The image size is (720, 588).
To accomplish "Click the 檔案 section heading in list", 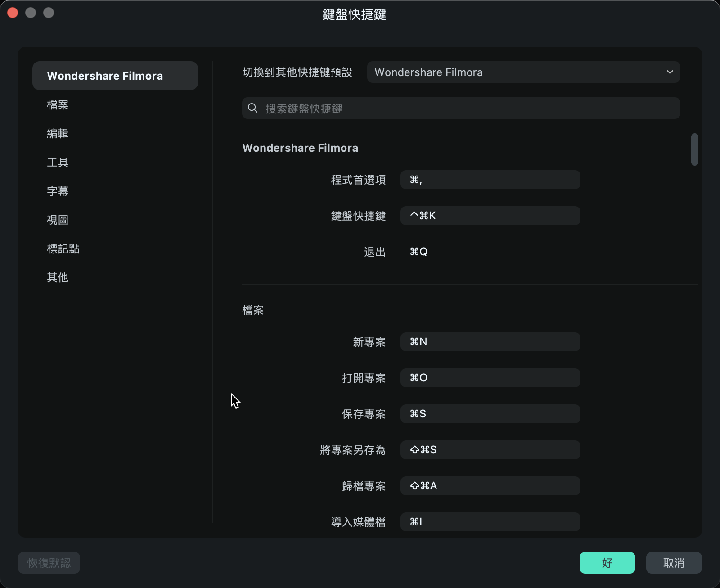I will (253, 310).
